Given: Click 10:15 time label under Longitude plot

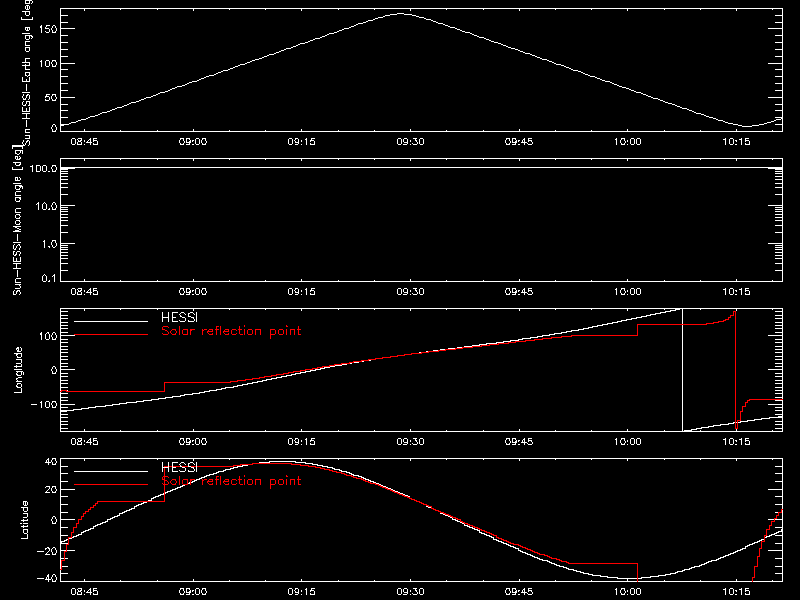Looking at the screenshot, I should pos(736,441).
